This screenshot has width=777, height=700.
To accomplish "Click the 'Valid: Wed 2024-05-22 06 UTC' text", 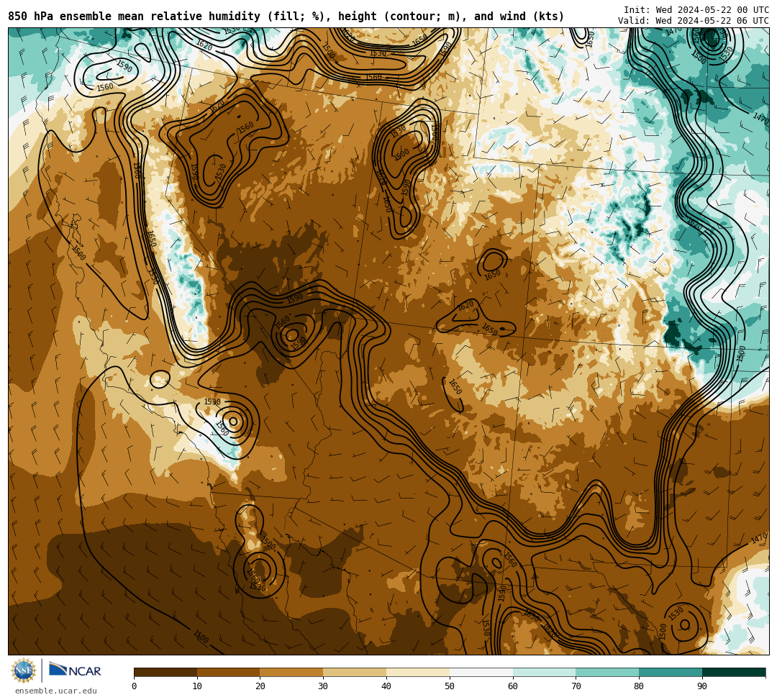I will (x=694, y=21).
